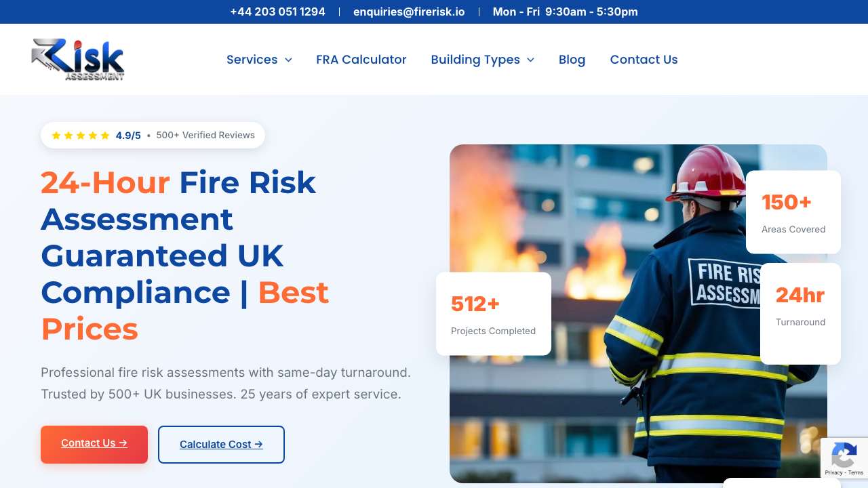The height and width of the screenshot is (488, 868).
Task: Click the five-star rating icons
Action: coord(81,136)
